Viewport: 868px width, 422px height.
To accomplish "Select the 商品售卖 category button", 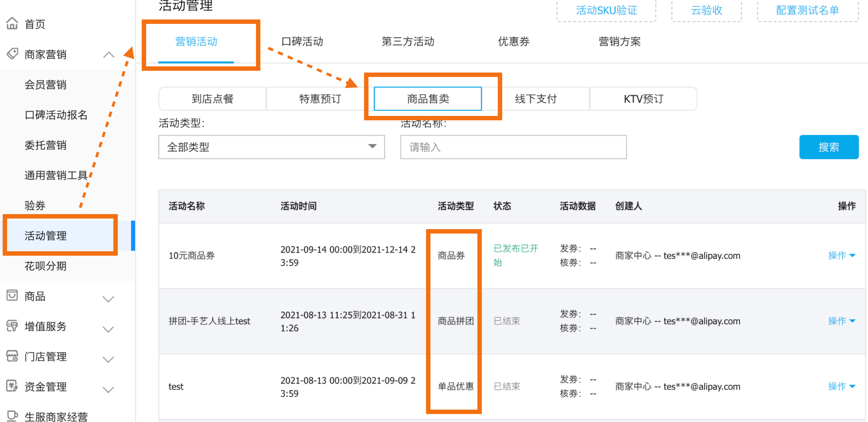I will click(428, 99).
